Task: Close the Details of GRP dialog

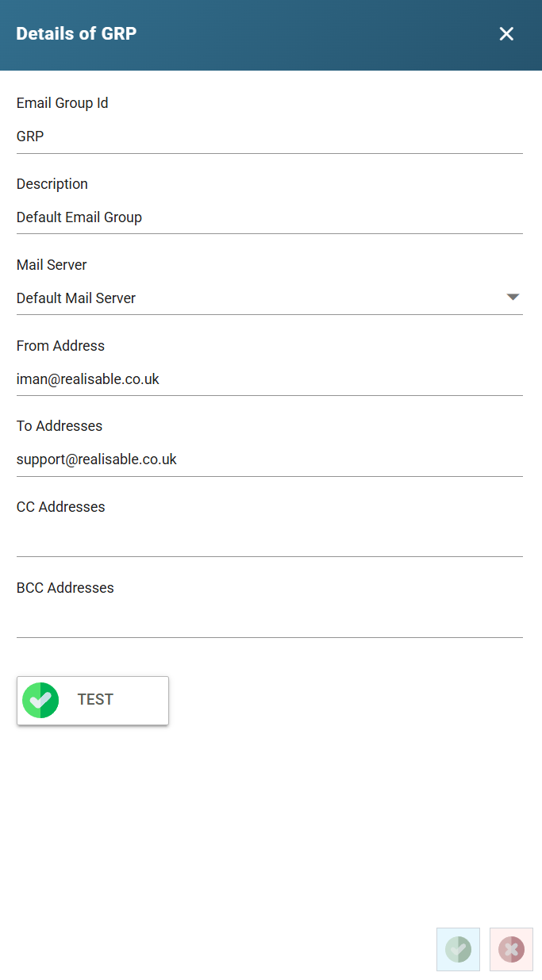Action: pyautogui.click(x=506, y=33)
